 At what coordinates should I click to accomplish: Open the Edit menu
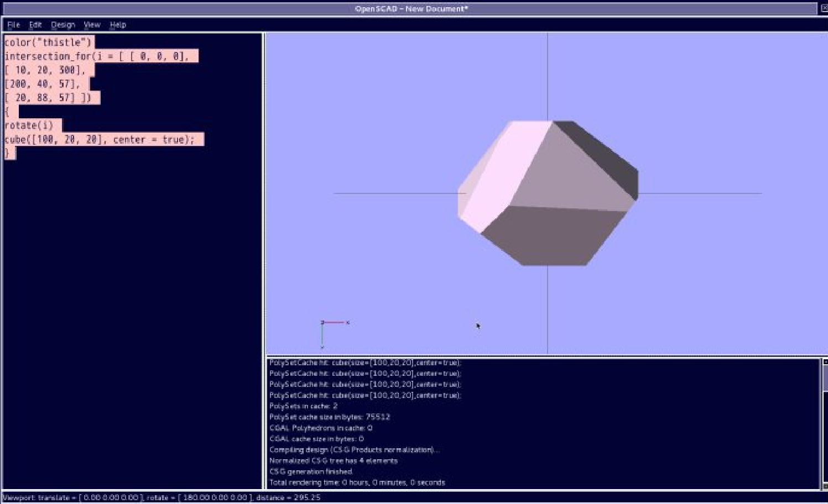[35, 25]
